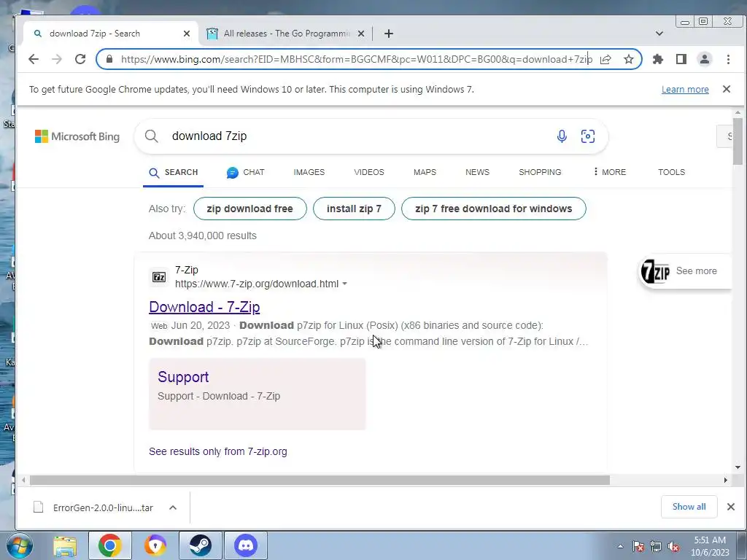
Task: Click the scroll right arrow
Action: point(726,480)
